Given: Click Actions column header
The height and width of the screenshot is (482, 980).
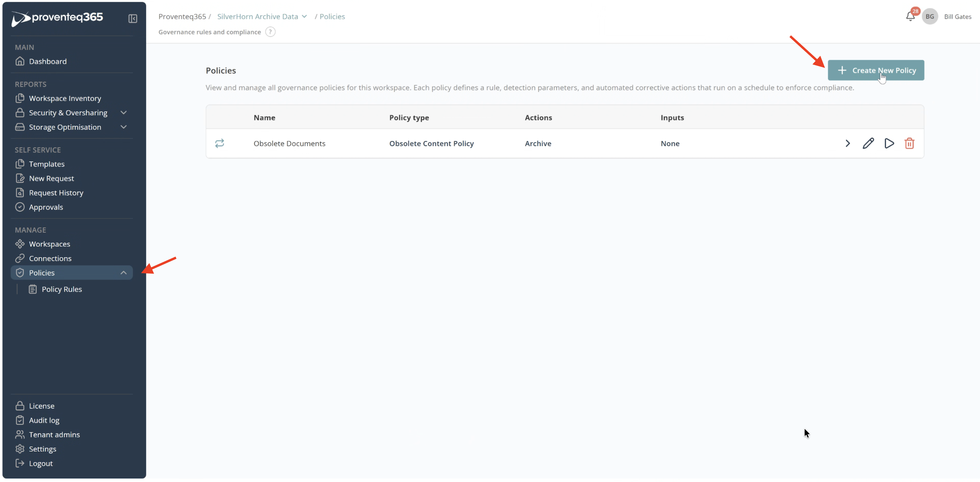Looking at the screenshot, I should tap(538, 118).
